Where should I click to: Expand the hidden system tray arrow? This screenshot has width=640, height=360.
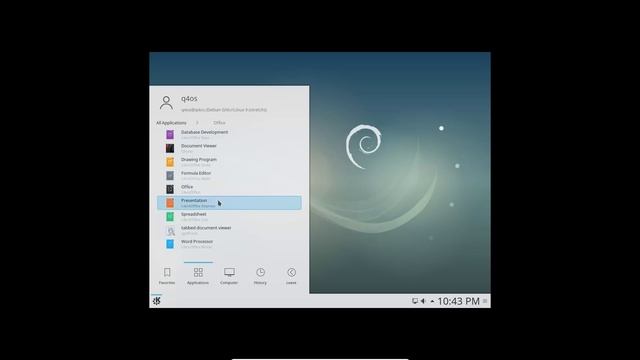(432, 302)
